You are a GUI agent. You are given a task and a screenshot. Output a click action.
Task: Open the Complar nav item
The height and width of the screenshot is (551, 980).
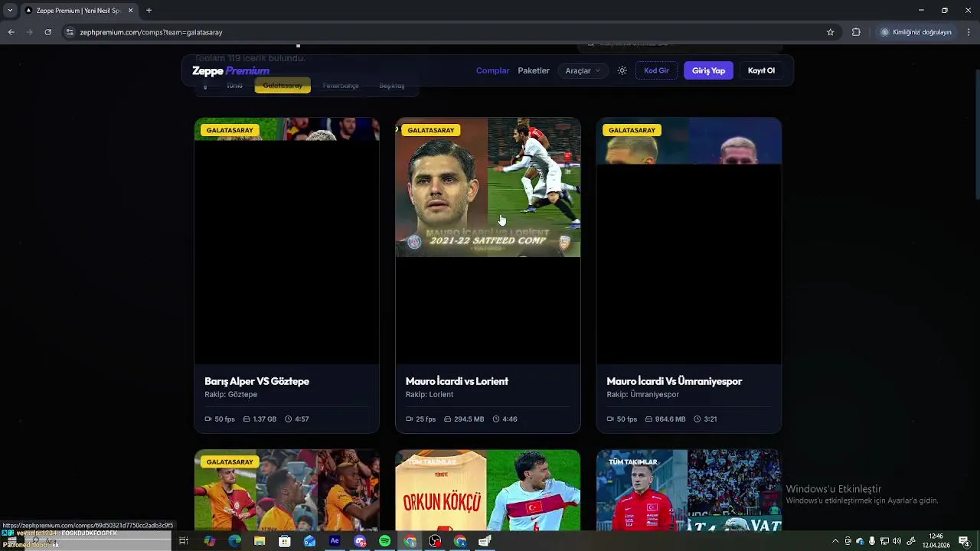pos(492,70)
